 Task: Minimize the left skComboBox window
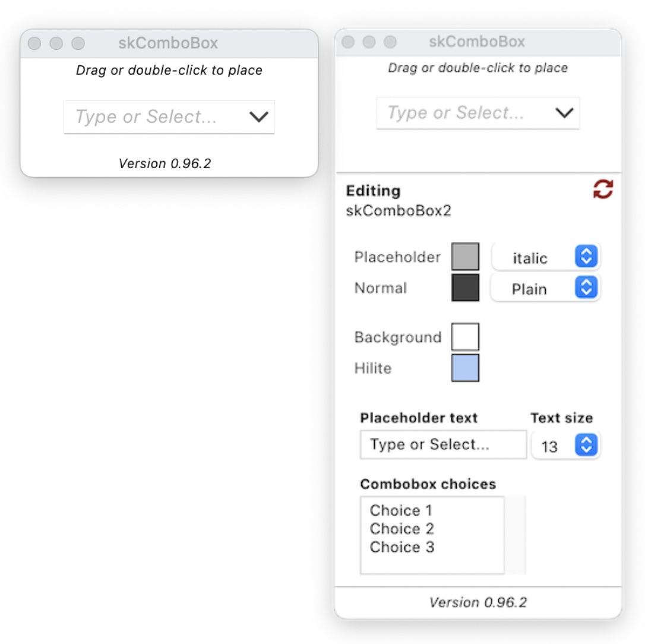(56, 43)
